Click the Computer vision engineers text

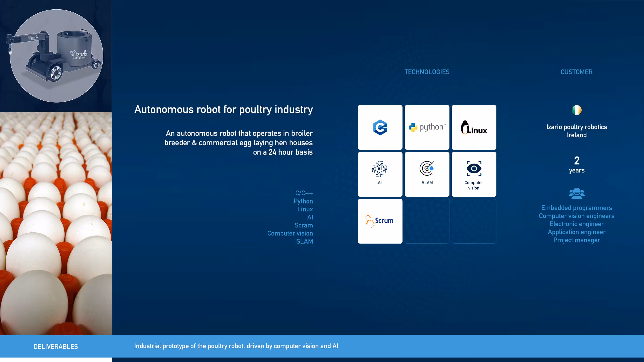point(576,216)
